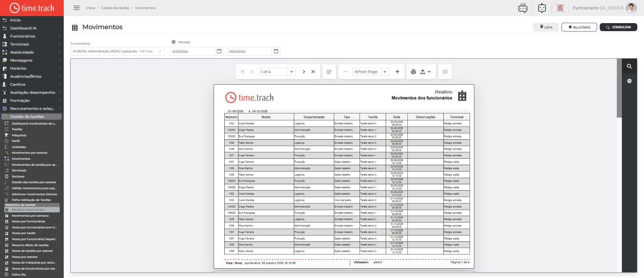
Task: Print the movements report
Action: pyautogui.click(x=413, y=72)
